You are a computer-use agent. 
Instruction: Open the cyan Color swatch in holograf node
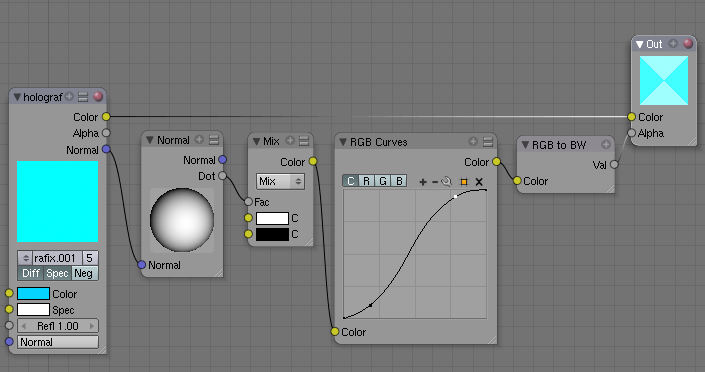[x=33, y=294]
